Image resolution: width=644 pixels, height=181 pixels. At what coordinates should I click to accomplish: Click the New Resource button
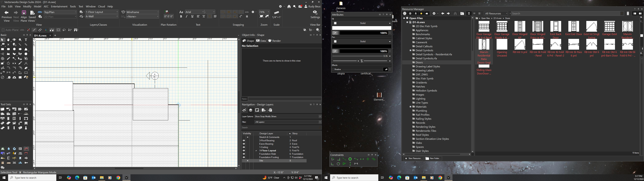click(x=413, y=159)
